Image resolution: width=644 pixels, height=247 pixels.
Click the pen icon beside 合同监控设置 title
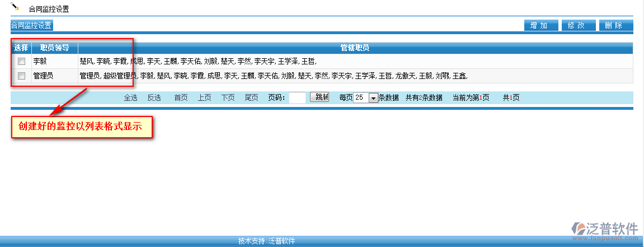click(x=15, y=7)
